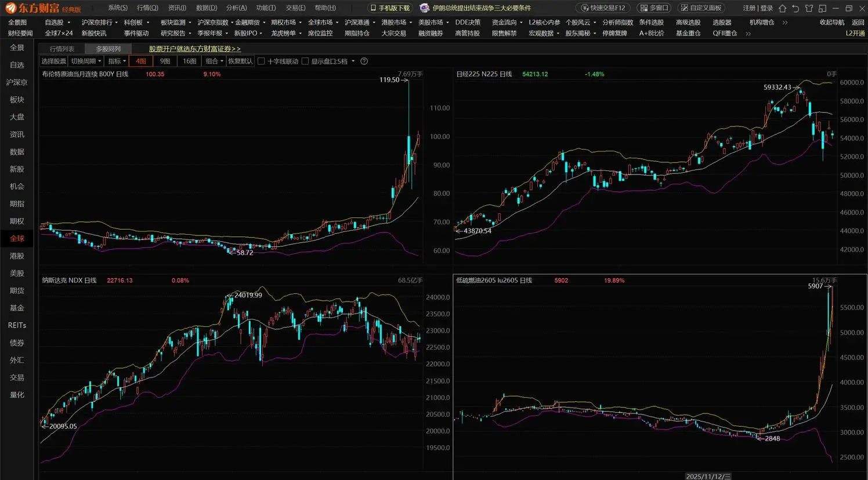Click the window layout icon beside the shirt icon
Screen dimensions: 868x480
[x=822, y=8]
